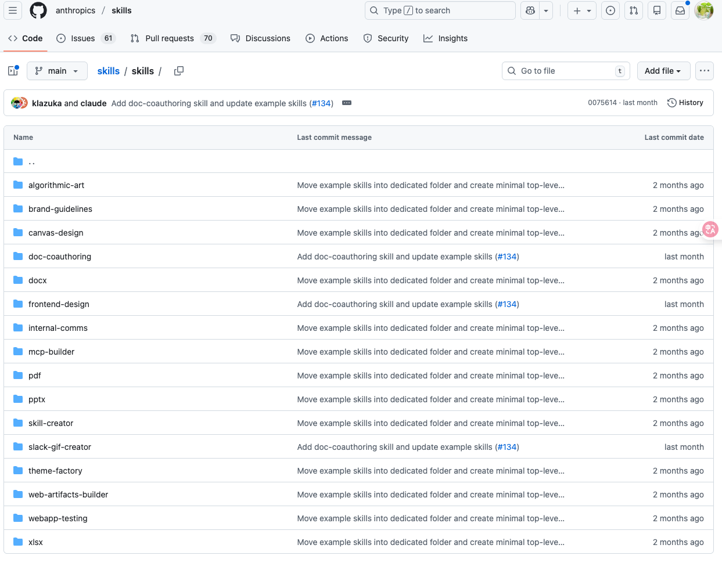Open the klazuka author link
The width and height of the screenshot is (722, 588).
coord(46,103)
